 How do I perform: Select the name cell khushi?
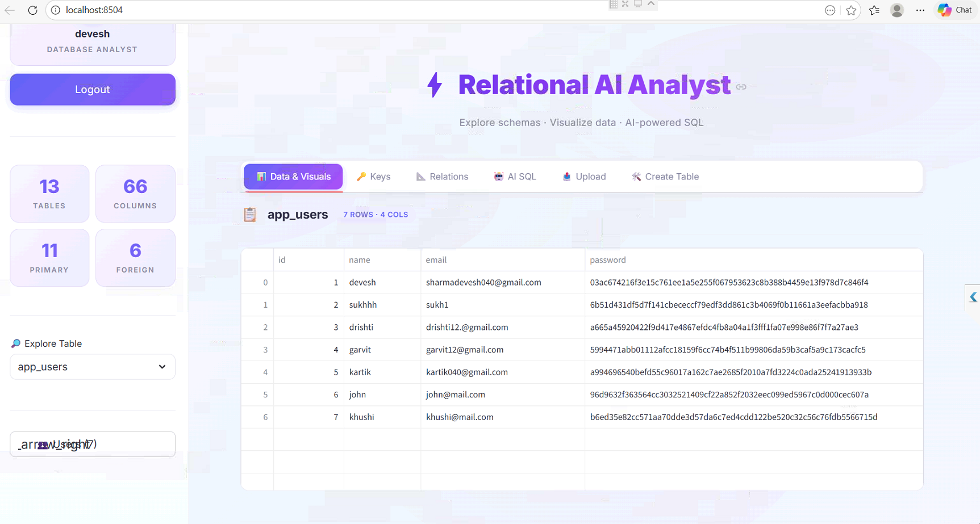(x=382, y=417)
